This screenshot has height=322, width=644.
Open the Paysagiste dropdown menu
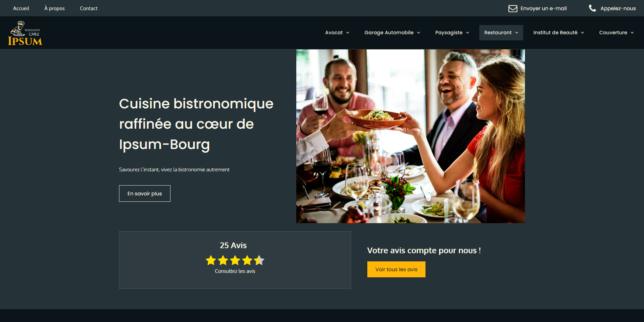[x=452, y=33]
